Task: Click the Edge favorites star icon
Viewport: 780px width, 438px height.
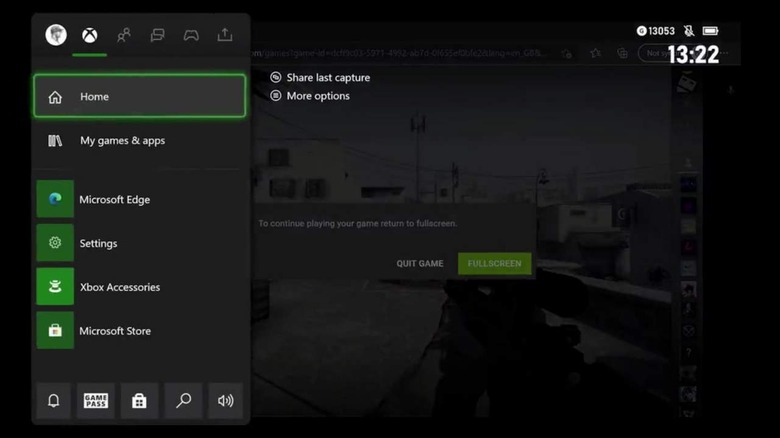Action: [x=595, y=53]
